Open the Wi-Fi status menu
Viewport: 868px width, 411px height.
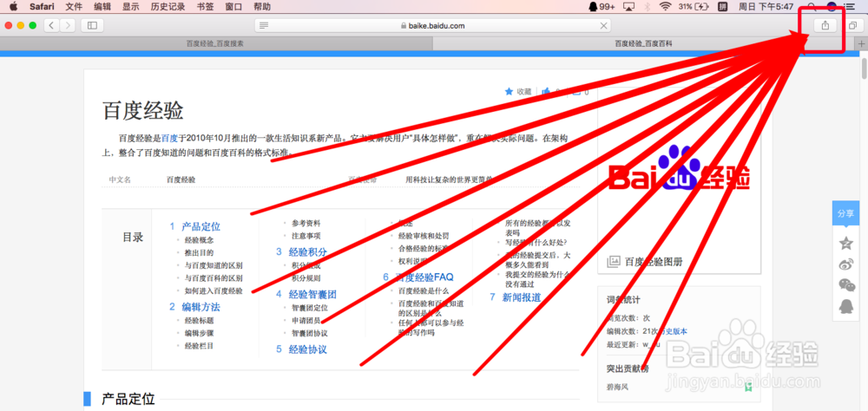tap(665, 7)
